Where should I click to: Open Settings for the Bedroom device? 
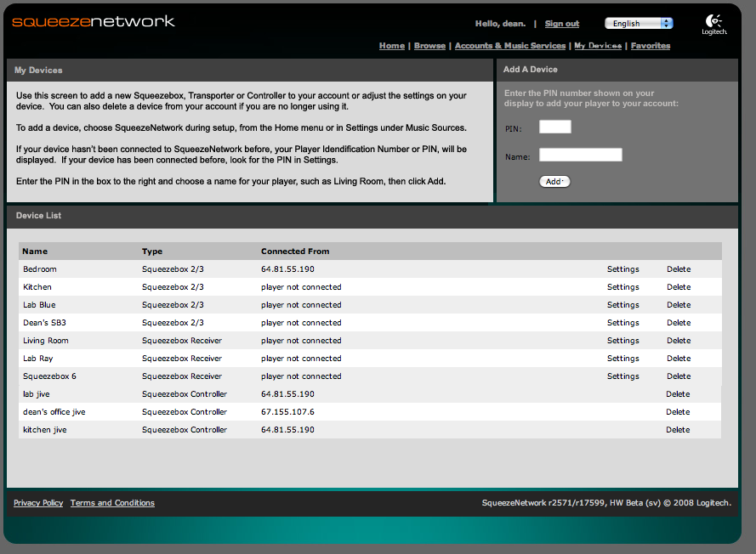(x=622, y=269)
